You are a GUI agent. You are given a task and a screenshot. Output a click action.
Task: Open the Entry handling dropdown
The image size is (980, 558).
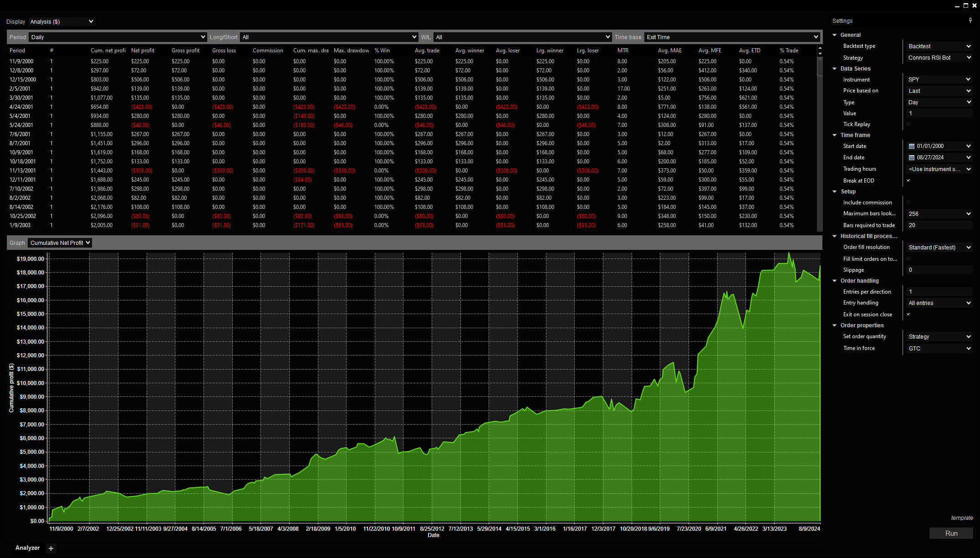(x=939, y=303)
